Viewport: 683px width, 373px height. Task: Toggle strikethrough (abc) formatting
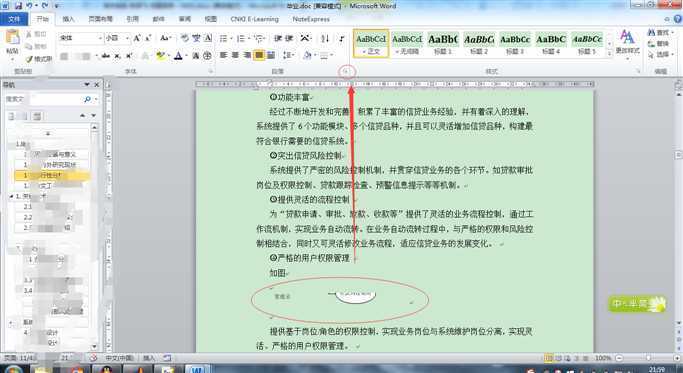click(105, 56)
